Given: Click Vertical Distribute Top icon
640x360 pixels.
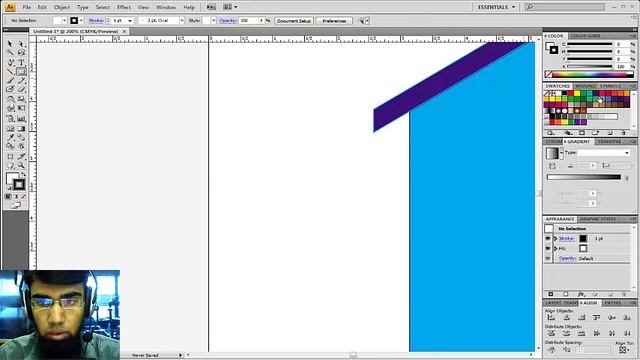Looking at the screenshot, I should [551, 333].
